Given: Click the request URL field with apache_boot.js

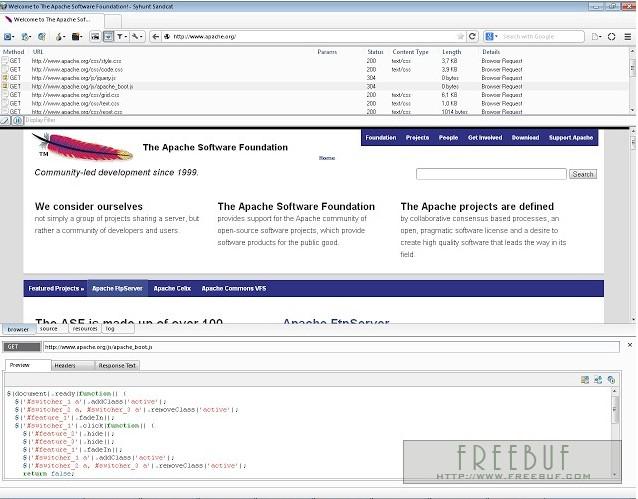Looking at the screenshot, I should click(x=331, y=347).
